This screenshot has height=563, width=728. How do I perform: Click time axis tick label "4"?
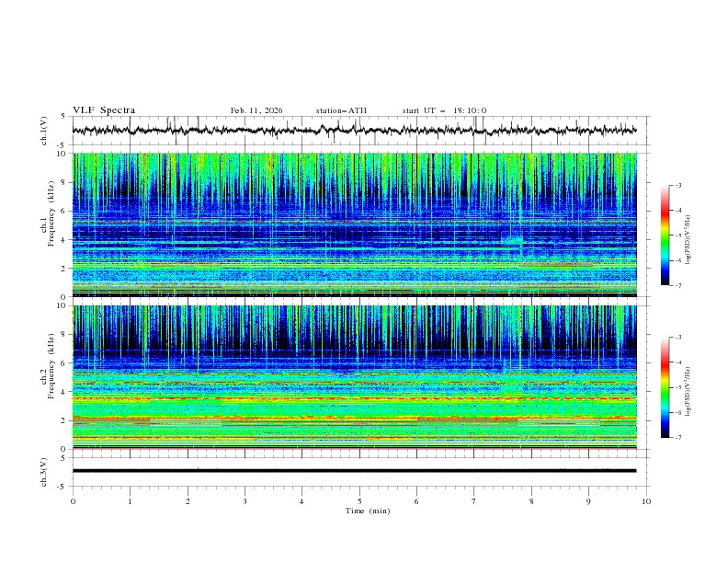pyautogui.click(x=301, y=501)
